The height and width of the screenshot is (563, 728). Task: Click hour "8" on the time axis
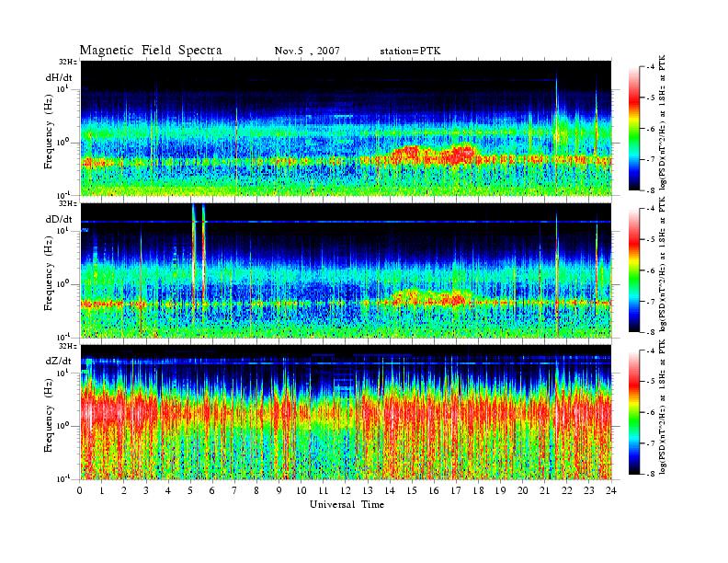(x=256, y=490)
